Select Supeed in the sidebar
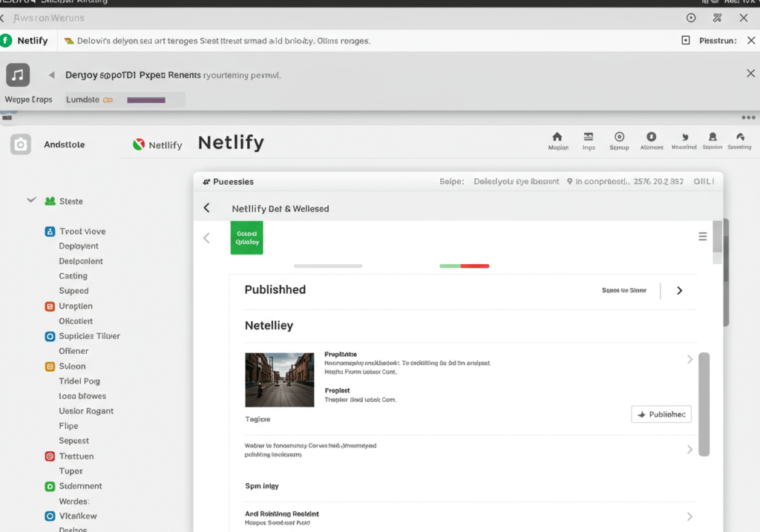Viewport: 760px width, 532px height. click(73, 291)
